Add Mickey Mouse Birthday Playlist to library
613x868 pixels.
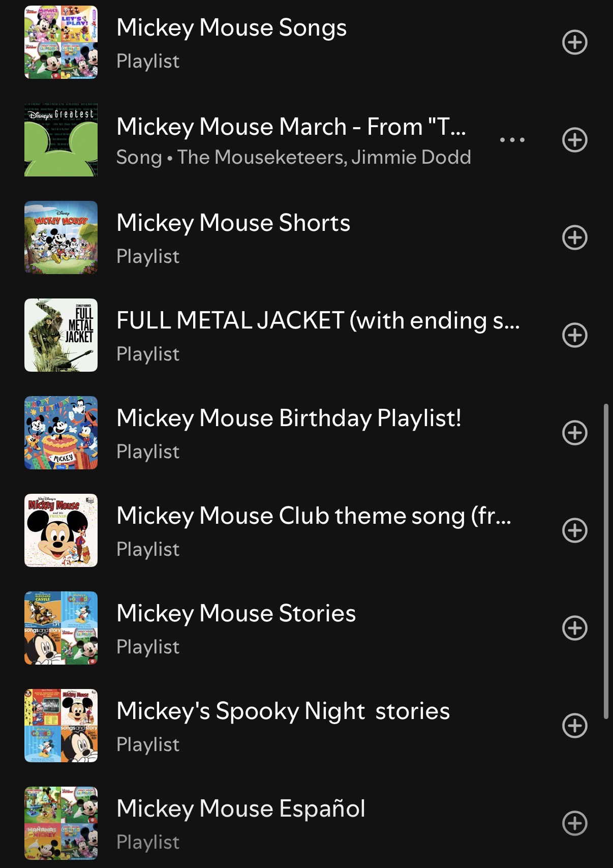(x=575, y=433)
